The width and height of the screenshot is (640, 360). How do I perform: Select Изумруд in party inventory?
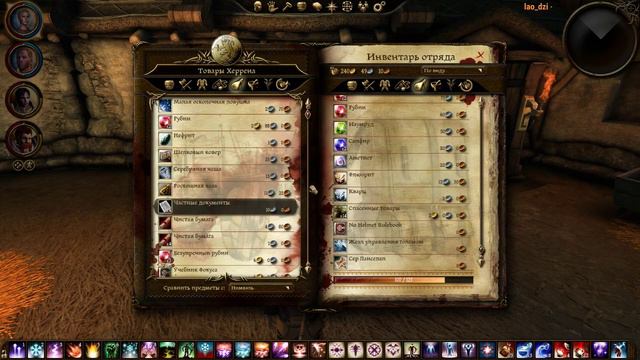click(x=401, y=127)
